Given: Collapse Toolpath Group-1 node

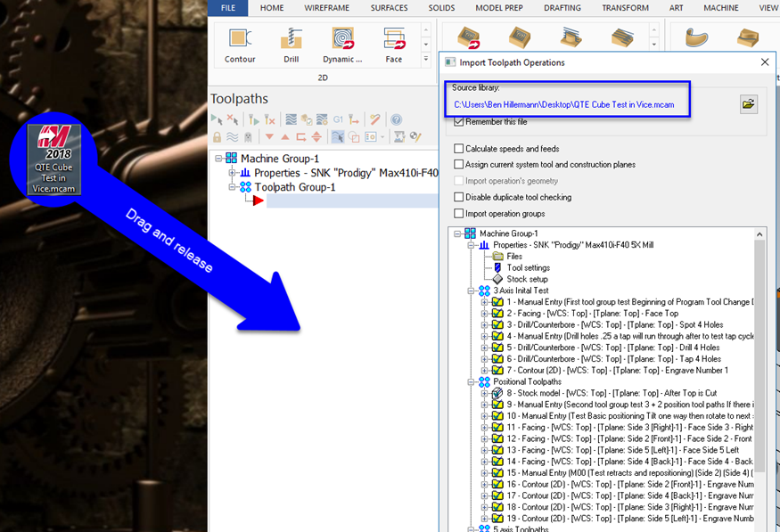Looking at the screenshot, I should pos(232,187).
